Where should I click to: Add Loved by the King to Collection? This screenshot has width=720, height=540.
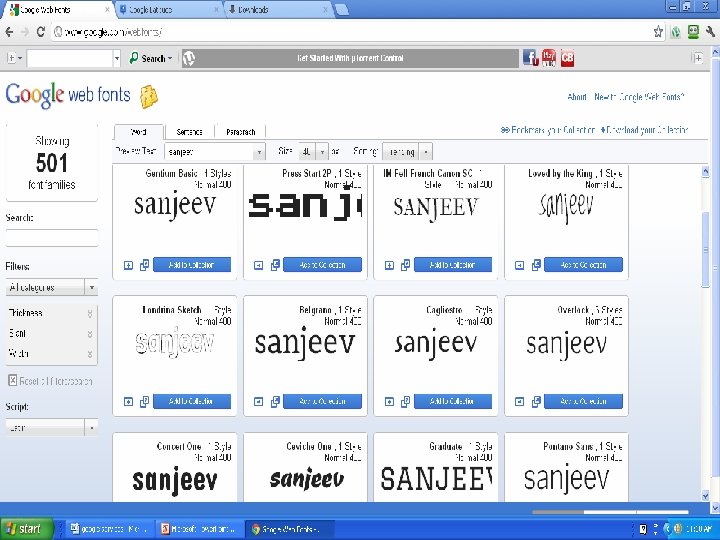point(583,265)
